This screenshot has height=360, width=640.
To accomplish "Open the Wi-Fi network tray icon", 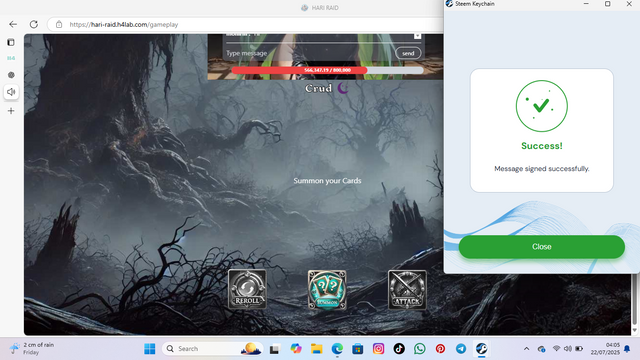I will tap(556, 349).
